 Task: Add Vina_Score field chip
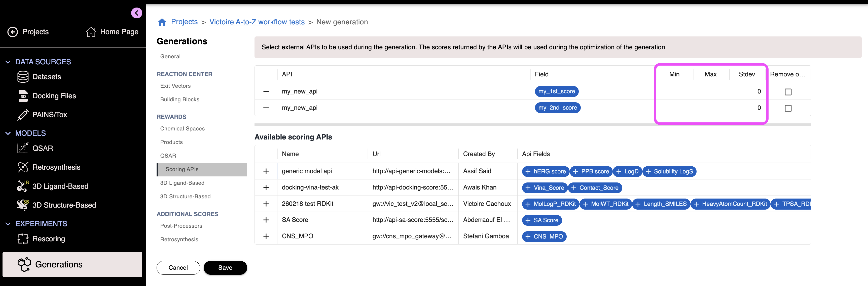[545, 188]
